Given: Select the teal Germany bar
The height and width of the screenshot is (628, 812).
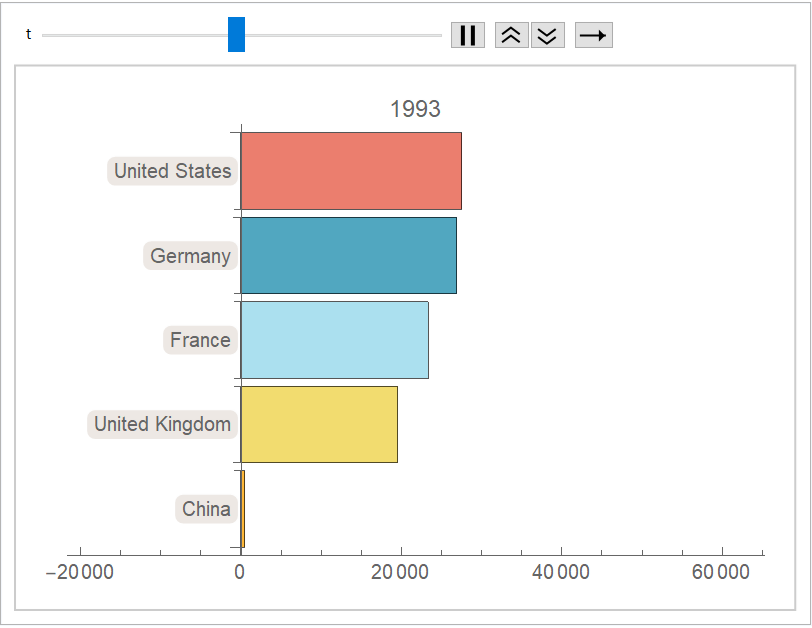Looking at the screenshot, I should point(348,256).
